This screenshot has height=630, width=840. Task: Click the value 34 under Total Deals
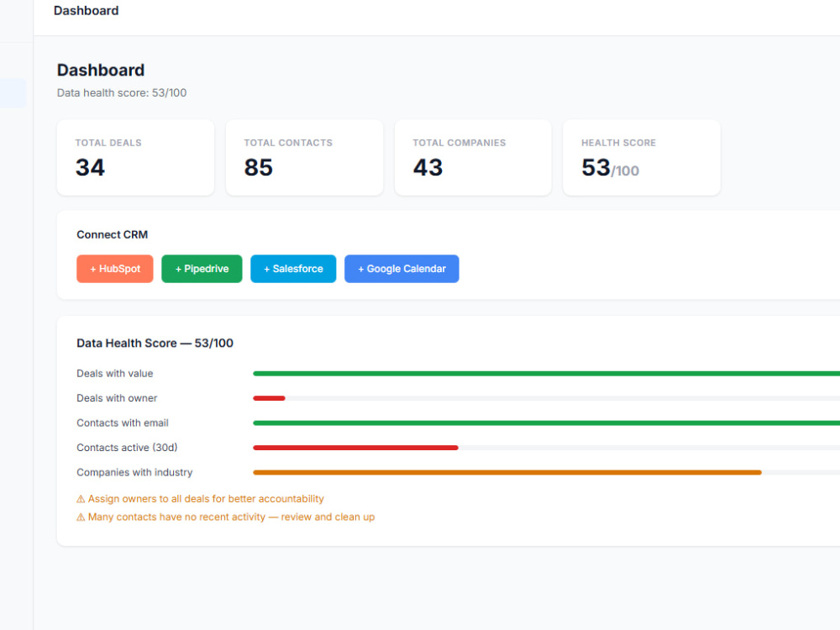[x=90, y=167]
